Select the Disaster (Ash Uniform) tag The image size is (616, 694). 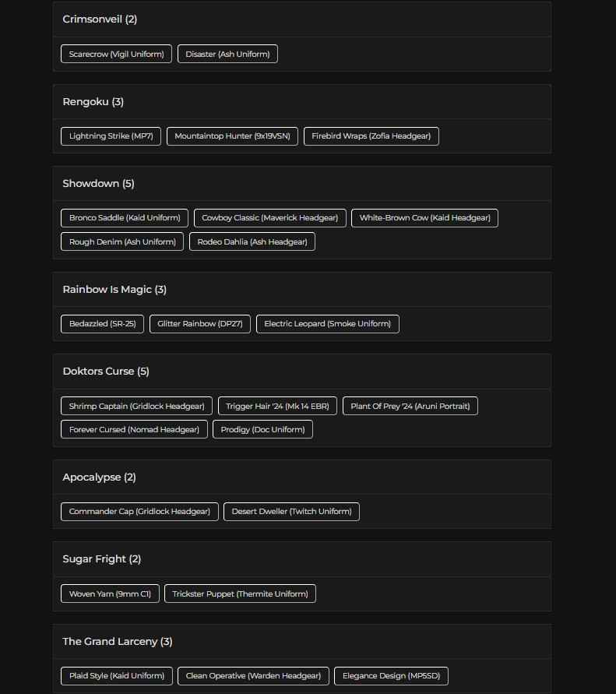[227, 54]
